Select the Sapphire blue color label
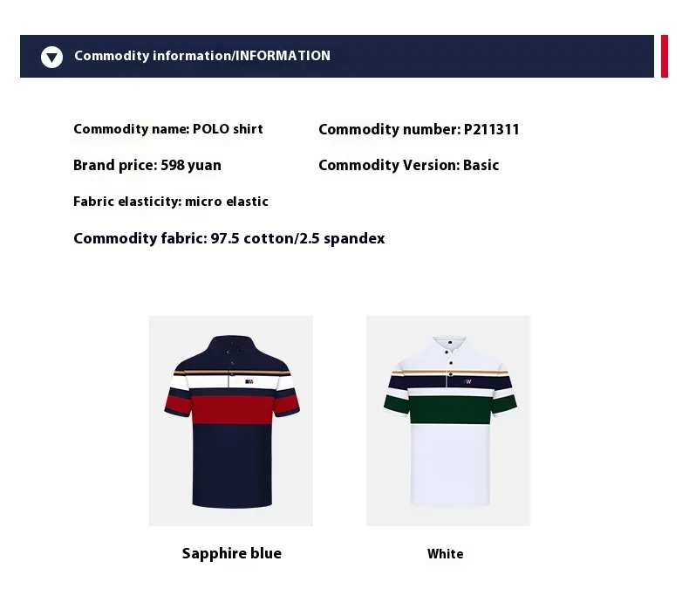The width and height of the screenshot is (689, 616). tap(232, 553)
